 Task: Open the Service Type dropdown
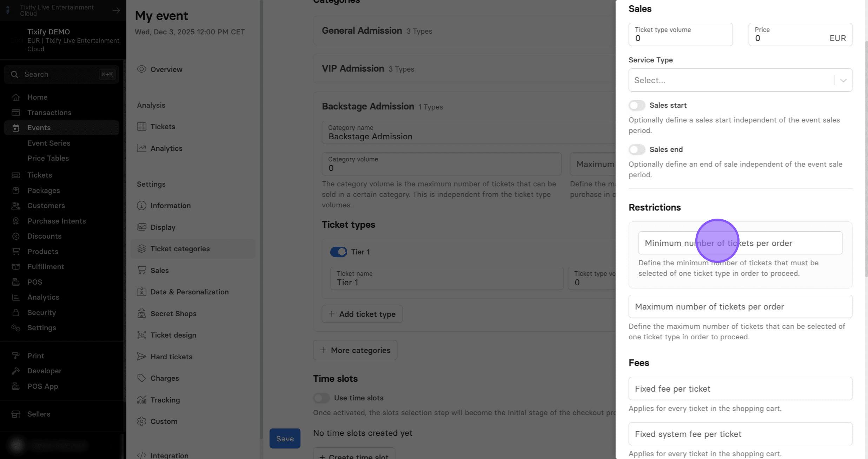740,80
